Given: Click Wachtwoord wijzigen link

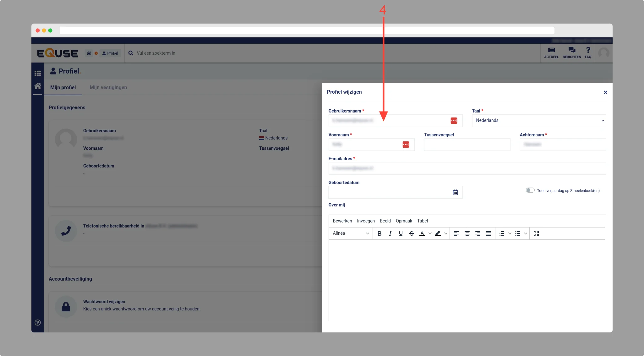Looking at the screenshot, I should pos(104,302).
